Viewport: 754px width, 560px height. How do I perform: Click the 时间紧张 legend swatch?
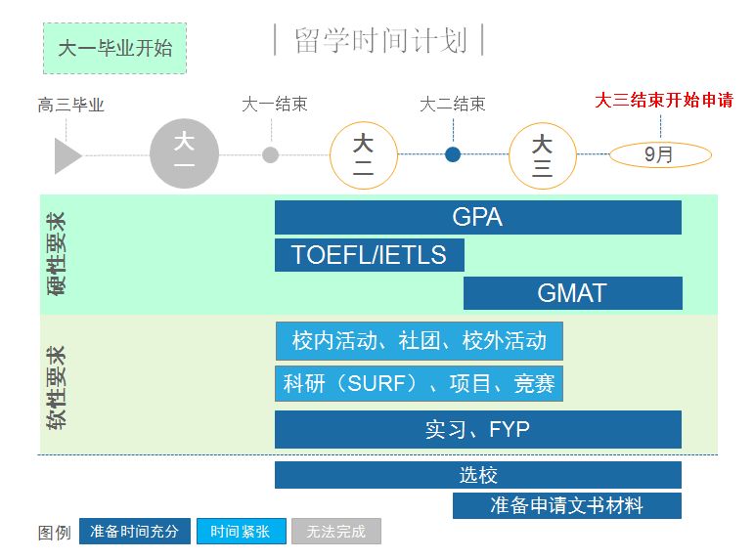pyautogui.click(x=242, y=531)
